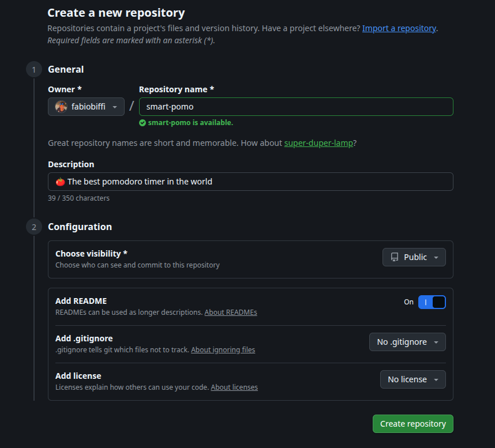Open the No .gitignore template dropdown

(407, 342)
